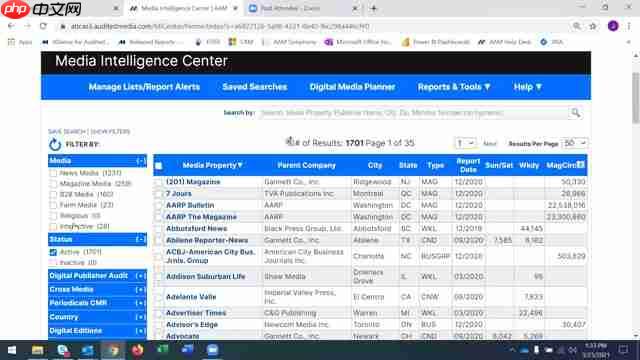Expand the Digital Publisher Audit filter
This screenshot has height=360, width=640.
point(140,276)
